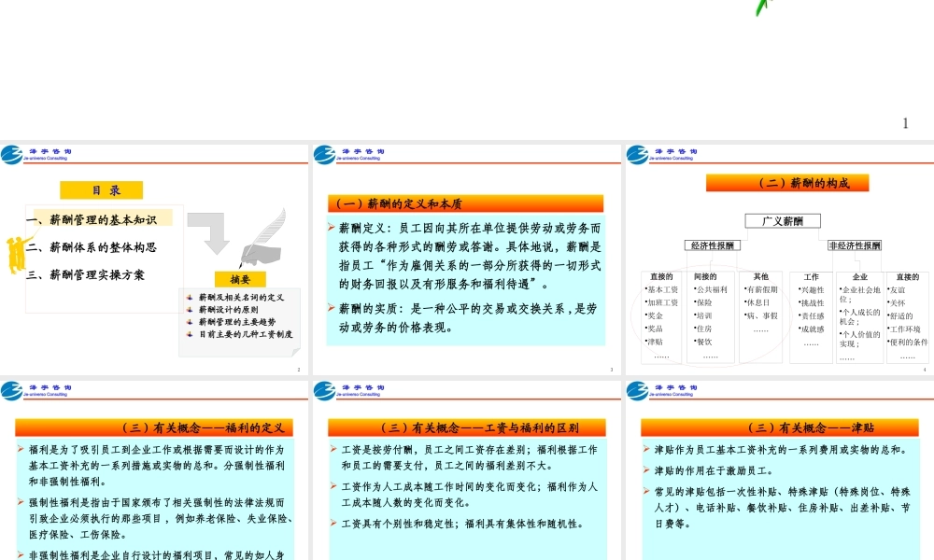
Task: Click the 工作 column box
Action: [812, 317]
